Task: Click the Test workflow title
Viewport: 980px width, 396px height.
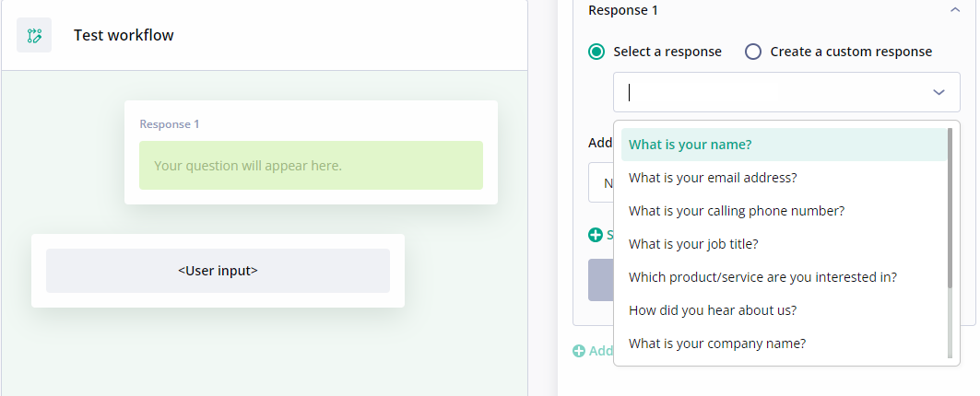Action: tap(124, 35)
